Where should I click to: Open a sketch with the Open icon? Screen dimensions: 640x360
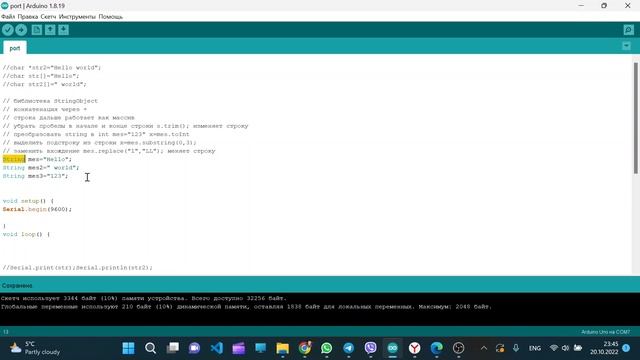click(50, 30)
